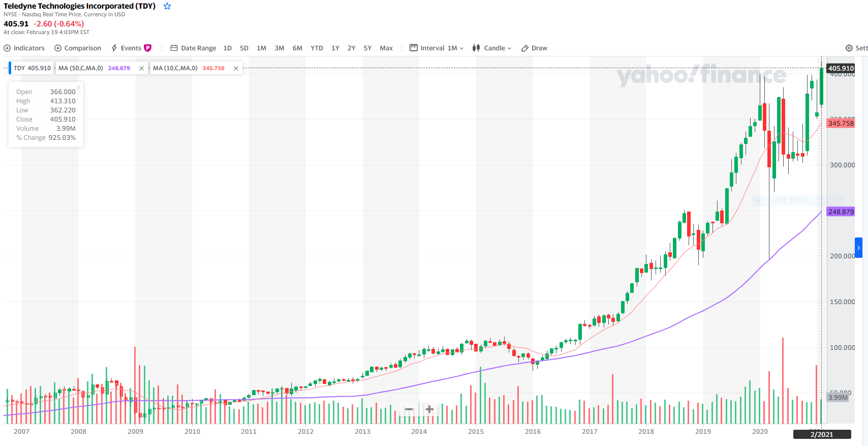This screenshot has width=868, height=446.
Task: Expand the Interval 1M dropdown
Action: coord(437,48)
